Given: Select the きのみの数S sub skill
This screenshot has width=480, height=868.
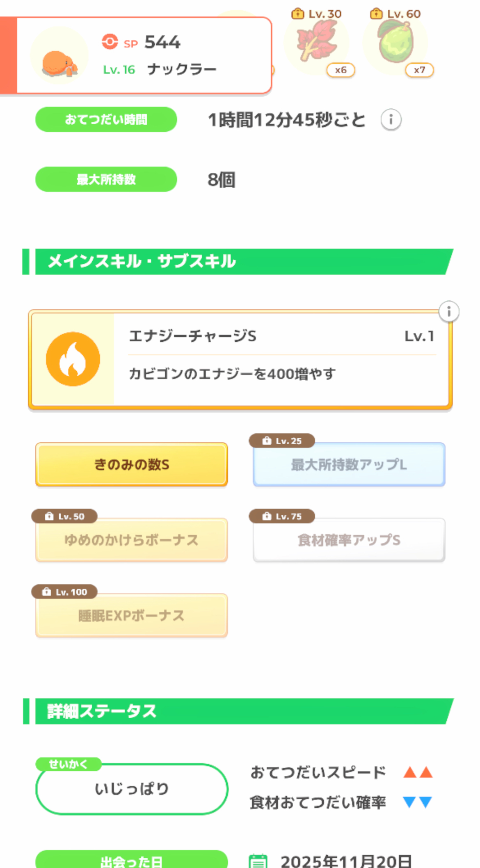Looking at the screenshot, I should [x=132, y=464].
